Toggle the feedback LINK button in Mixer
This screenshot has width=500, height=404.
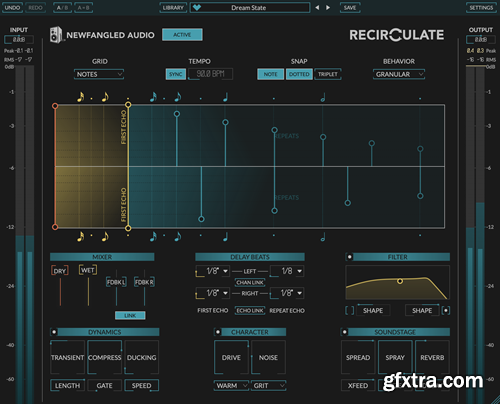point(130,315)
